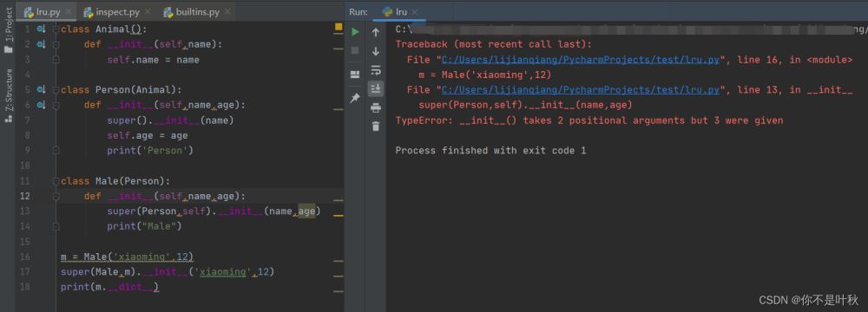Toggle the Soft-Wrap icon in Run panel
This screenshot has height=312, width=868.
coord(376,70)
